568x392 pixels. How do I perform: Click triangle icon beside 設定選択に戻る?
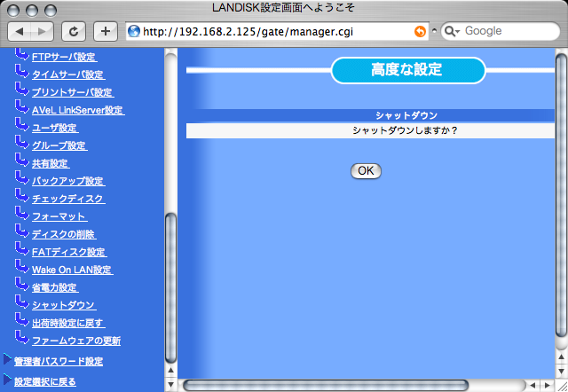(x=7, y=380)
